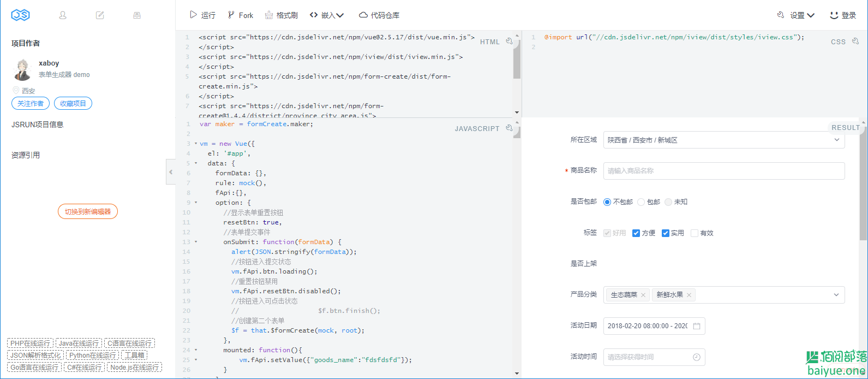The height and width of the screenshot is (379, 868).
Task: Remove the 生态蔬菜 tag
Action: (643, 295)
